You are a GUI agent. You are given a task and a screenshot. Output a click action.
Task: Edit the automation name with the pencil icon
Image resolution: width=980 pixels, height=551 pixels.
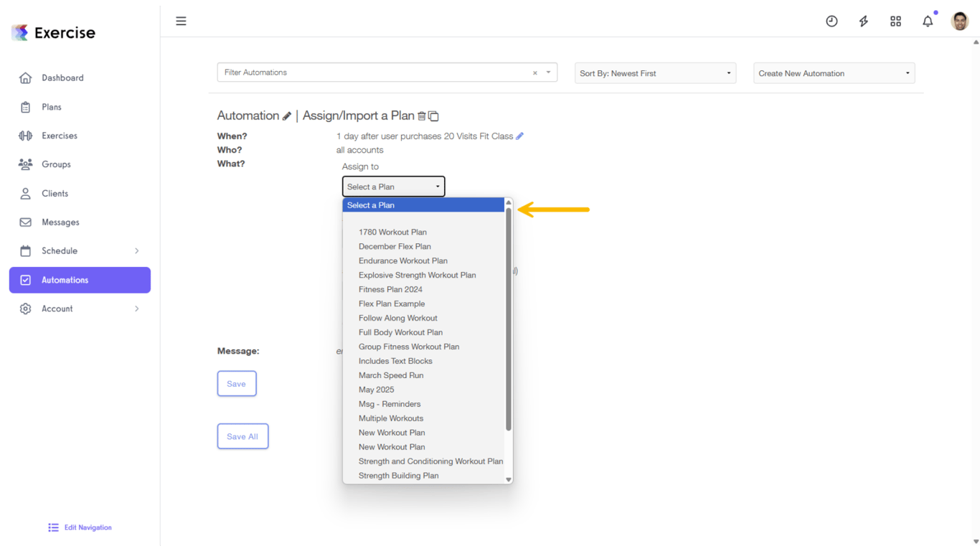coord(287,115)
